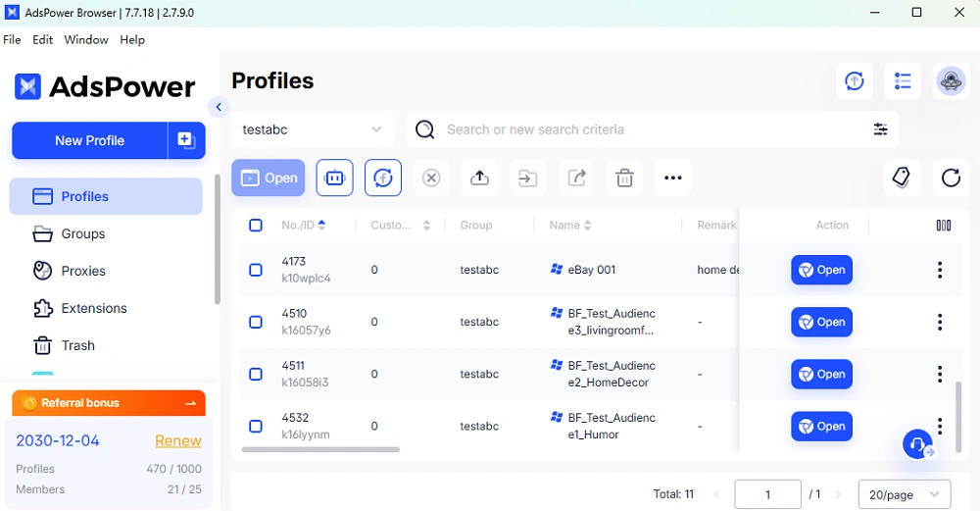Sort by the No./ID column arrows
This screenshot has width=980, height=511.
click(x=321, y=226)
